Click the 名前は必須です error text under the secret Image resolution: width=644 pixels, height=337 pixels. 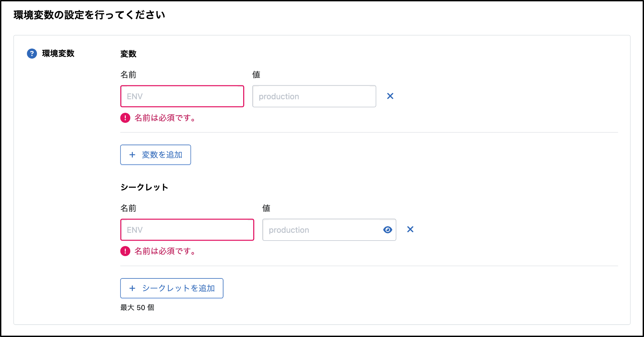[x=165, y=251]
